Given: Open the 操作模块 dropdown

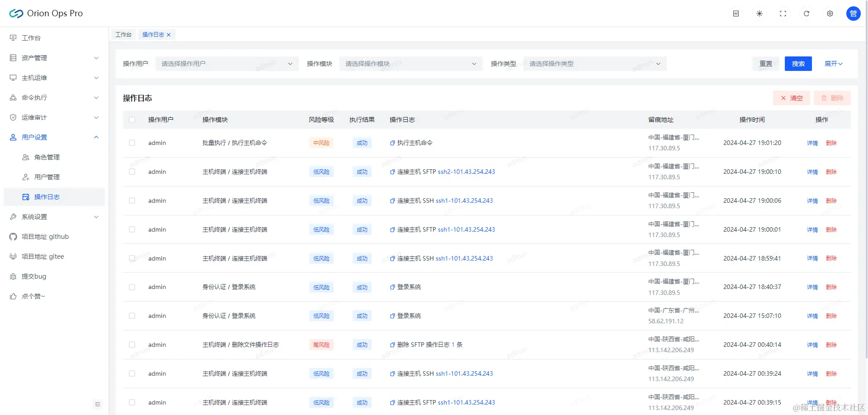Looking at the screenshot, I should [411, 64].
